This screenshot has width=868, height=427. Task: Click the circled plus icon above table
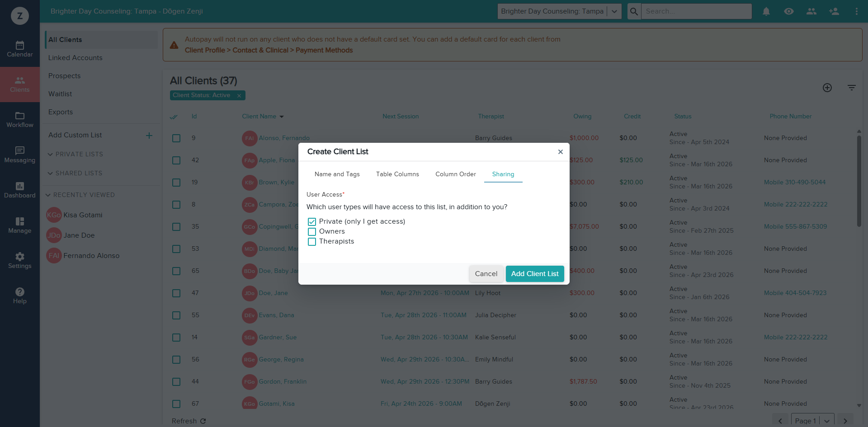click(x=827, y=88)
